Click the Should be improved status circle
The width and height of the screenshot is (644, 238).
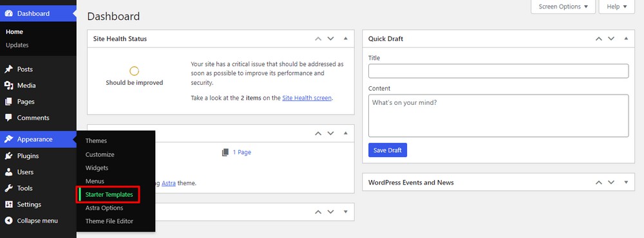point(135,71)
